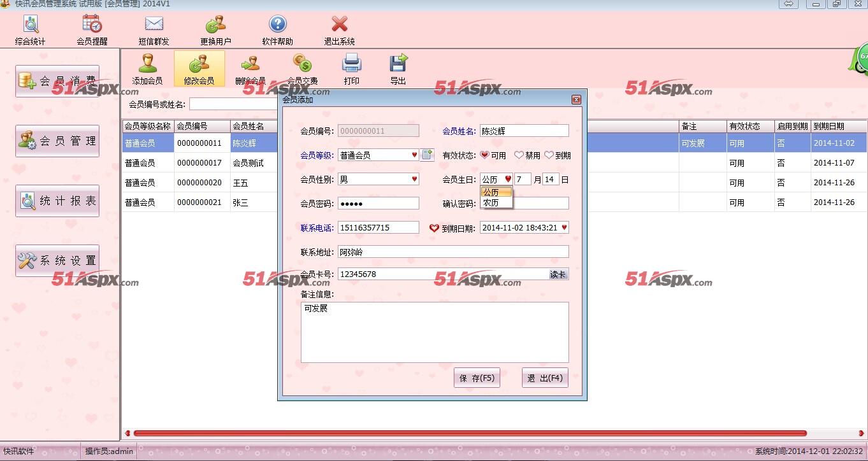Click 删除会员 delete member icon
The height and width of the screenshot is (461, 868).
pos(250,69)
